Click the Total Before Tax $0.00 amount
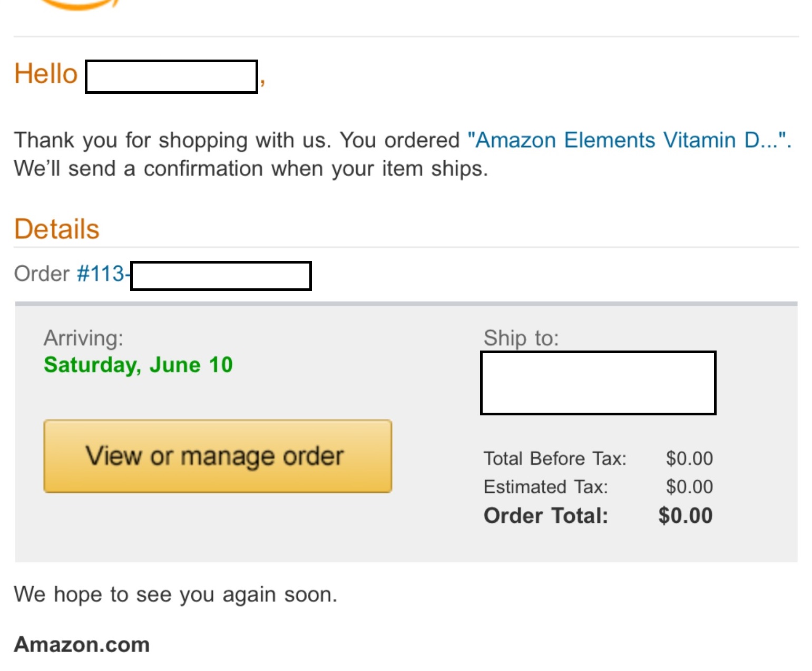812x671 pixels. [689, 459]
